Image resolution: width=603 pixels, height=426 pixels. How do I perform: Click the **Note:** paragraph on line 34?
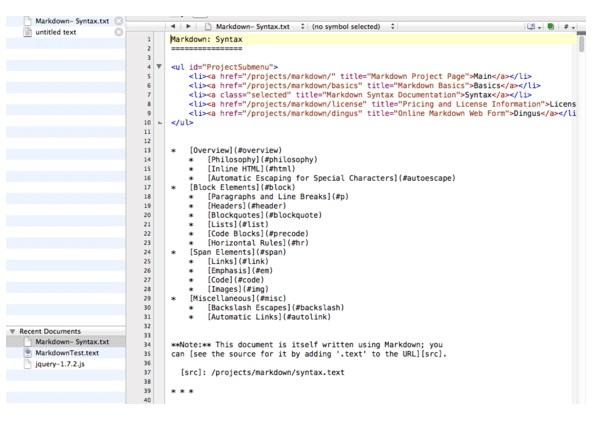307,344
